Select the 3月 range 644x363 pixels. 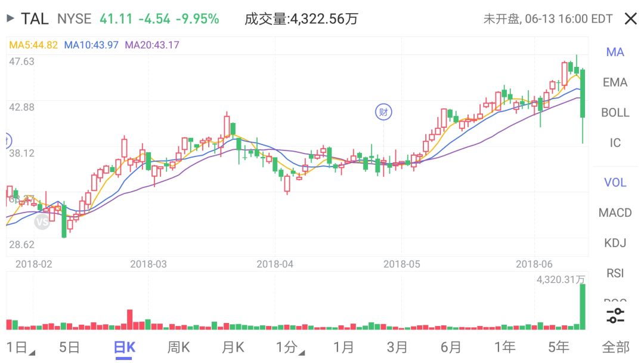pos(397,347)
